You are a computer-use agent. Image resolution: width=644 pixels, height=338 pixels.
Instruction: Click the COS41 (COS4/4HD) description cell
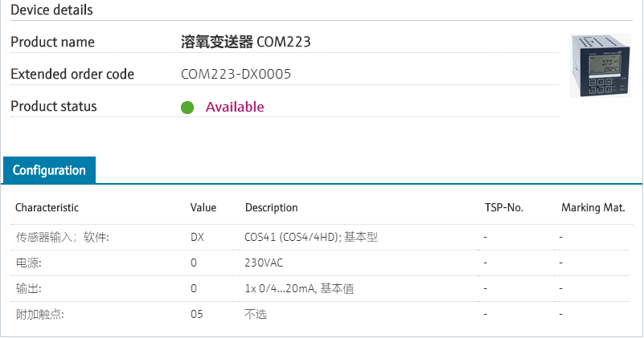[x=311, y=237]
